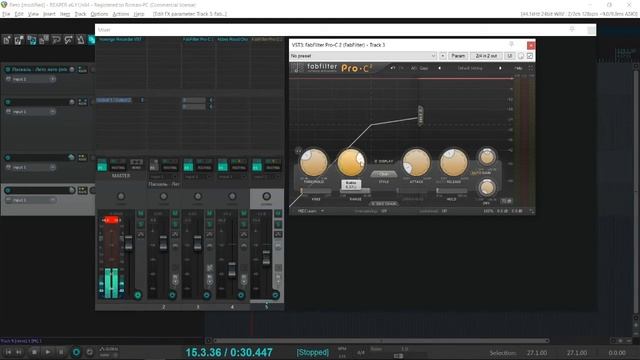This screenshot has height=360, width=640.
Task: Click Master pan knob in mixer
Action: pos(121,196)
